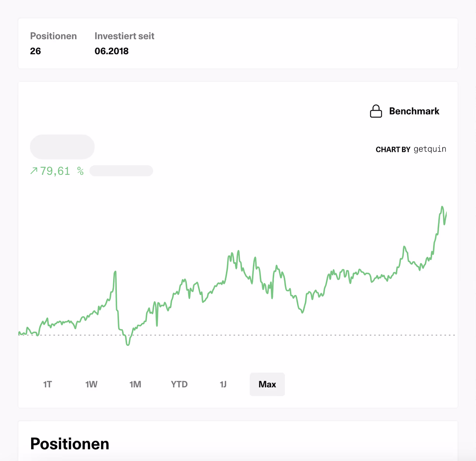Screen dimensions: 476x461
Task: Click the Positionen section heading
Action: [70, 444]
